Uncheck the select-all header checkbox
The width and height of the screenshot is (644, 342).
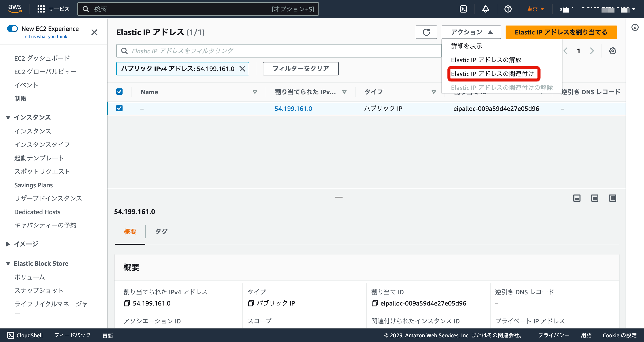click(x=119, y=92)
